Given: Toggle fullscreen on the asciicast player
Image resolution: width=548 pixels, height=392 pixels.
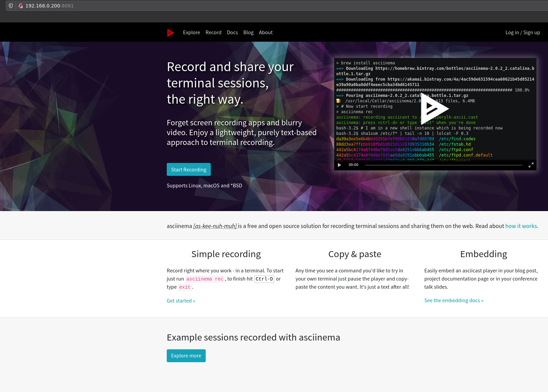Looking at the screenshot, I should click(x=531, y=165).
